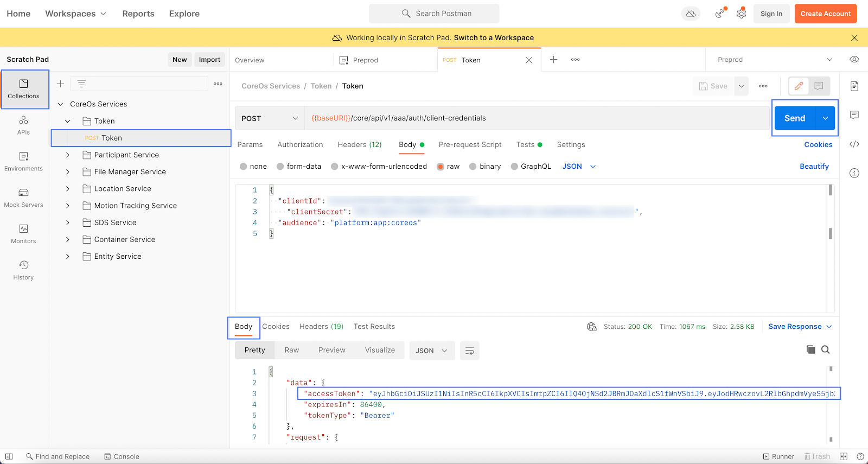This screenshot has width=868, height=464.
Task: Click the Search Postman field
Action: (x=434, y=14)
